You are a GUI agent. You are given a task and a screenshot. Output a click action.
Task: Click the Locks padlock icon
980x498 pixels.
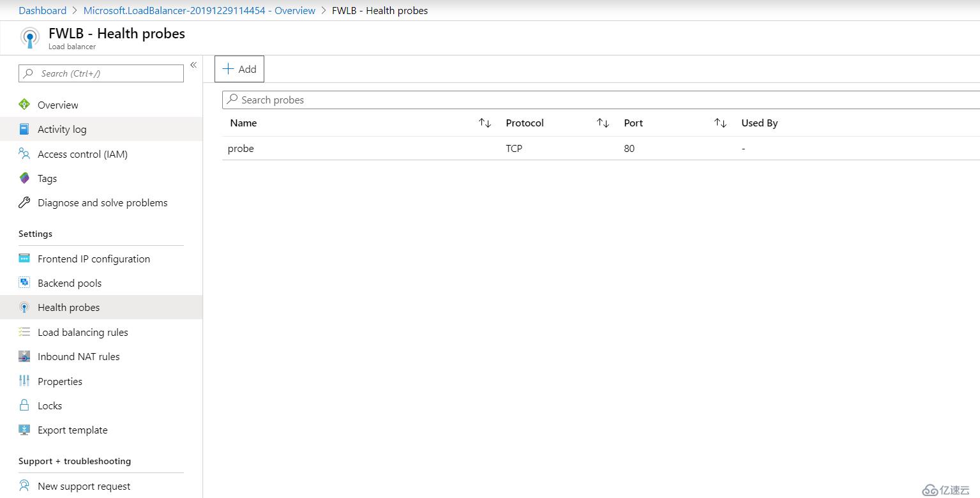24,405
